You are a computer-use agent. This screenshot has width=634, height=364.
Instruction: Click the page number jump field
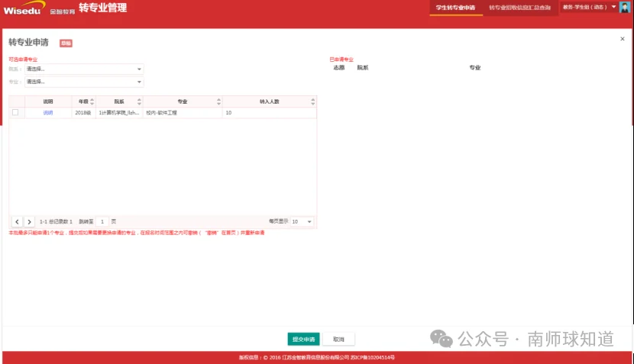coord(102,221)
